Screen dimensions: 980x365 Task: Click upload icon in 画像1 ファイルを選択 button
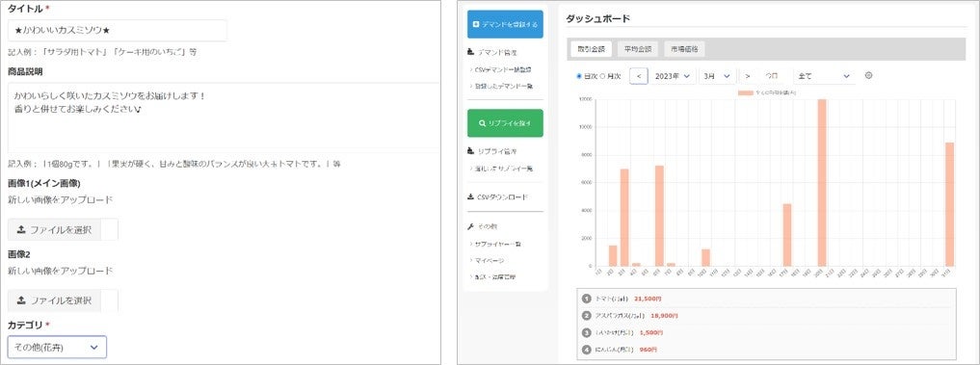pyautogui.click(x=21, y=229)
